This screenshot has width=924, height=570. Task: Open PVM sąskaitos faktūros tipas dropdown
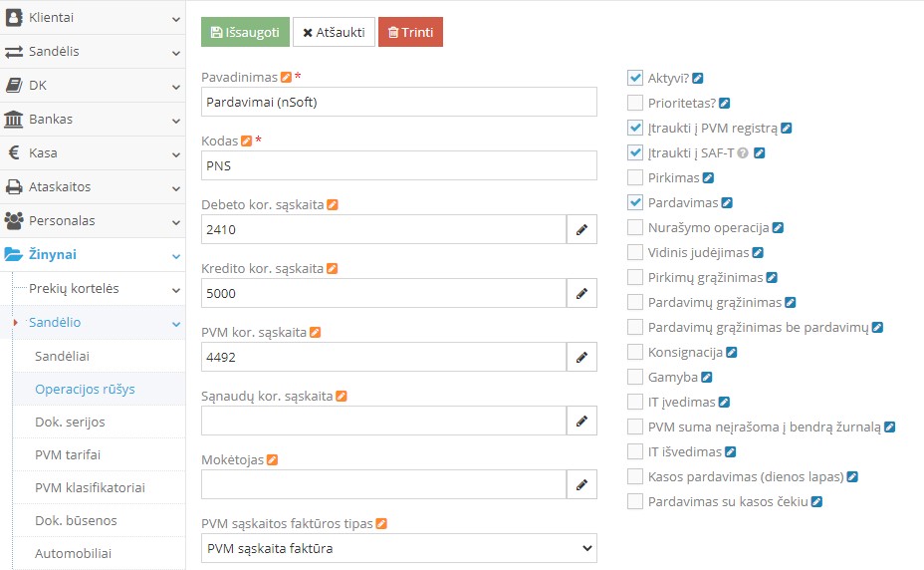[x=398, y=548]
